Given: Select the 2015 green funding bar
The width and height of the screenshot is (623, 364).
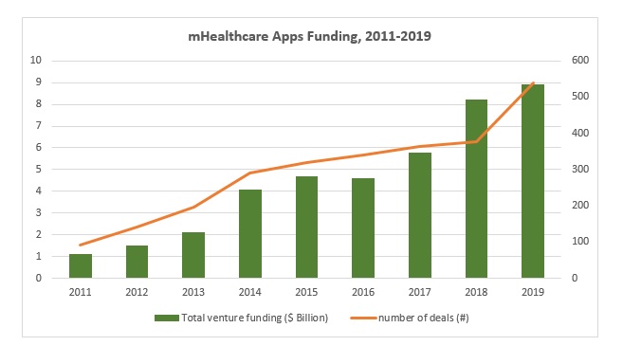Looking at the screenshot, I should (306, 227).
